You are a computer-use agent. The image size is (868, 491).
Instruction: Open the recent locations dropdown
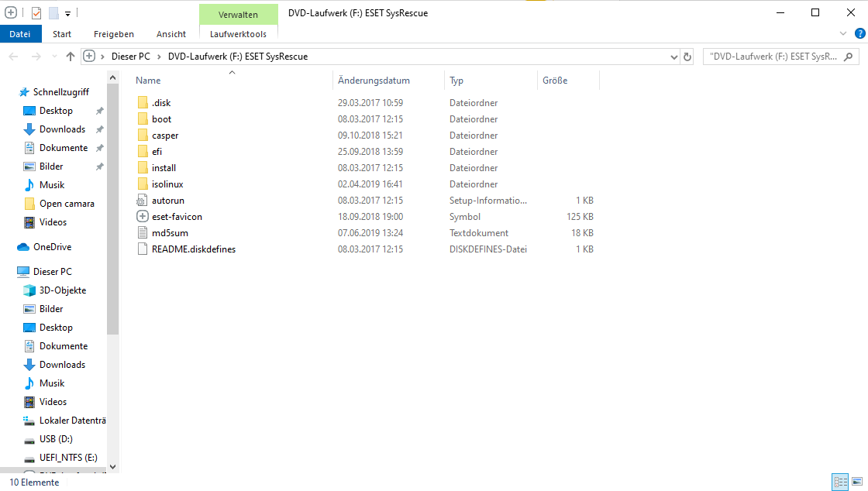coord(54,57)
